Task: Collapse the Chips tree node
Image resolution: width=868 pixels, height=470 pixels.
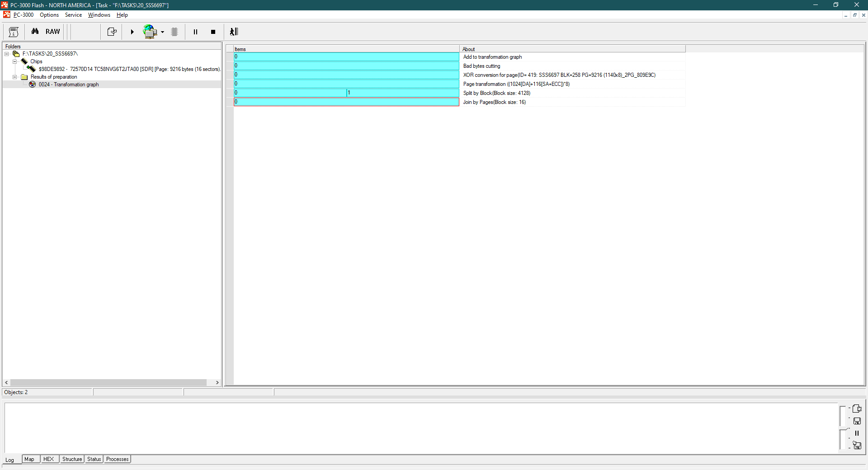Action: point(14,61)
